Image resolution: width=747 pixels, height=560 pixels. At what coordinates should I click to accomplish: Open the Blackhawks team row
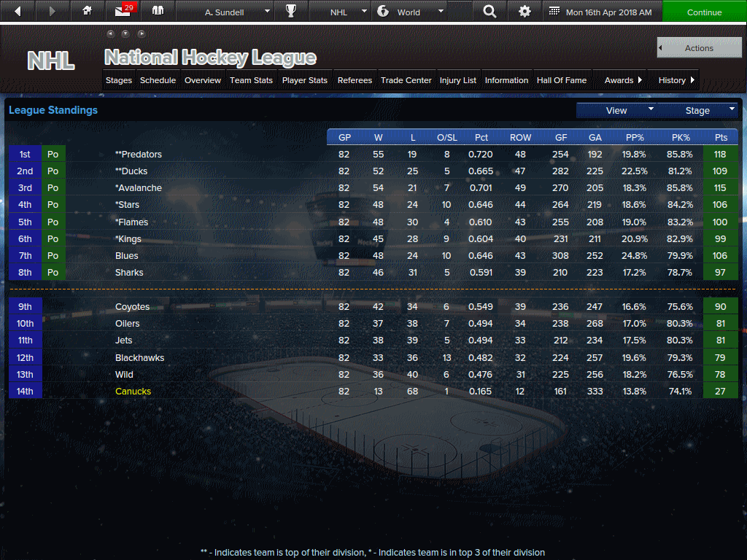pos(373,357)
